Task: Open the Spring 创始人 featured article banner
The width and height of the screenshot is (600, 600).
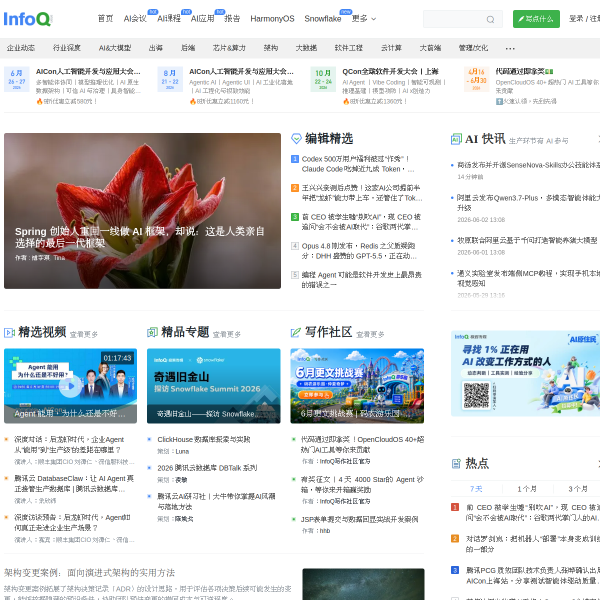Action: tap(142, 211)
